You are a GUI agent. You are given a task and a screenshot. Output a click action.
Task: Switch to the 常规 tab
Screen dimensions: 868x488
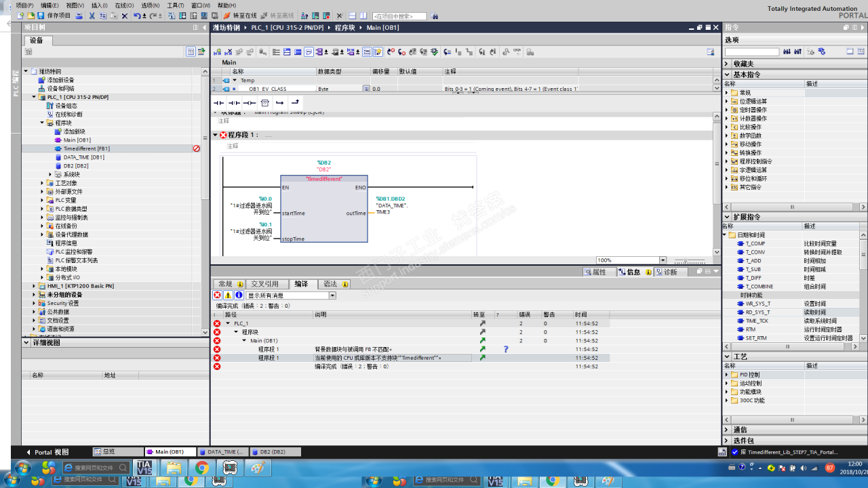click(229, 284)
